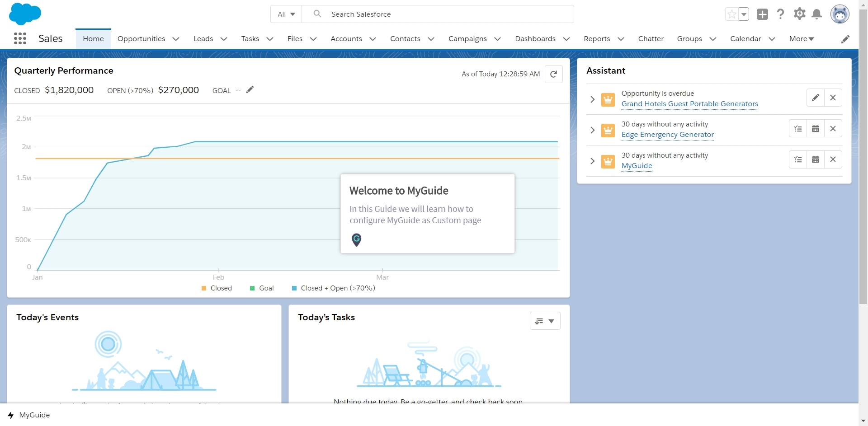The height and width of the screenshot is (426, 868).
Task: Toggle the Closed legend item
Action: point(217,288)
